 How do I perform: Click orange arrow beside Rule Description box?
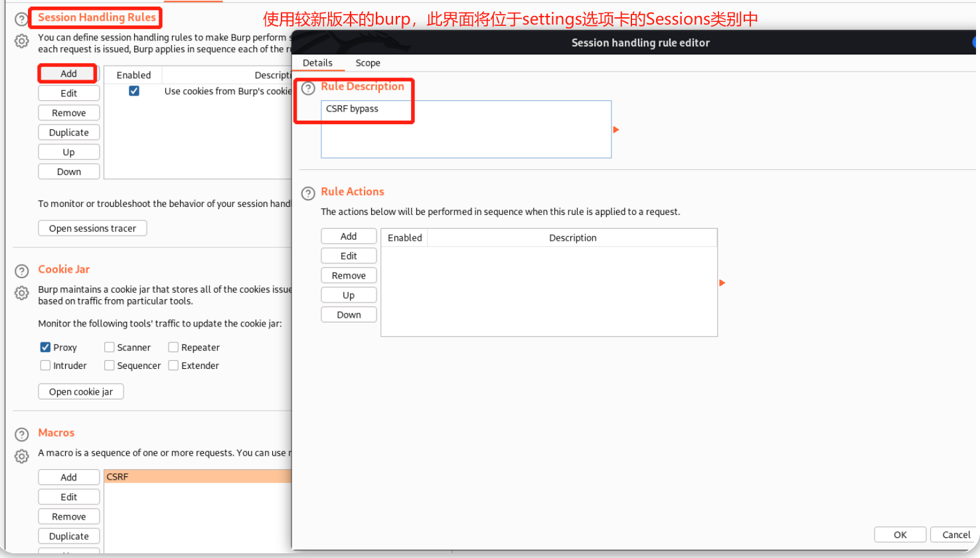(616, 129)
